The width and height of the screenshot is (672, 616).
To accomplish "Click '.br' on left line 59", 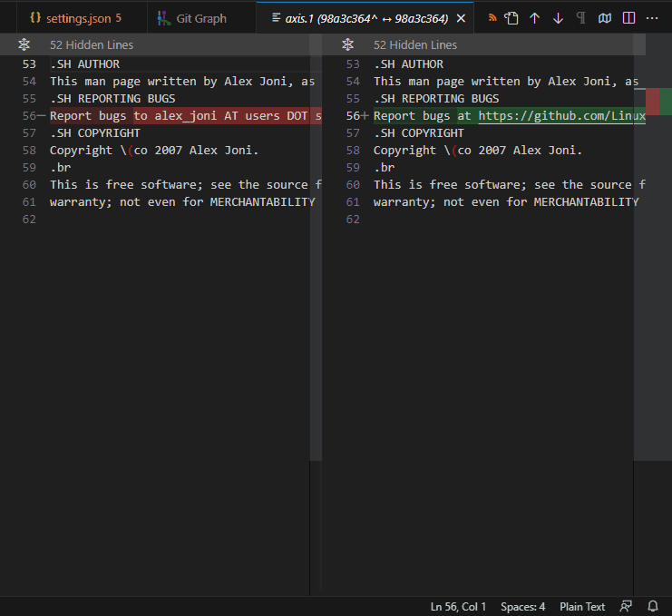I will 61,168.
